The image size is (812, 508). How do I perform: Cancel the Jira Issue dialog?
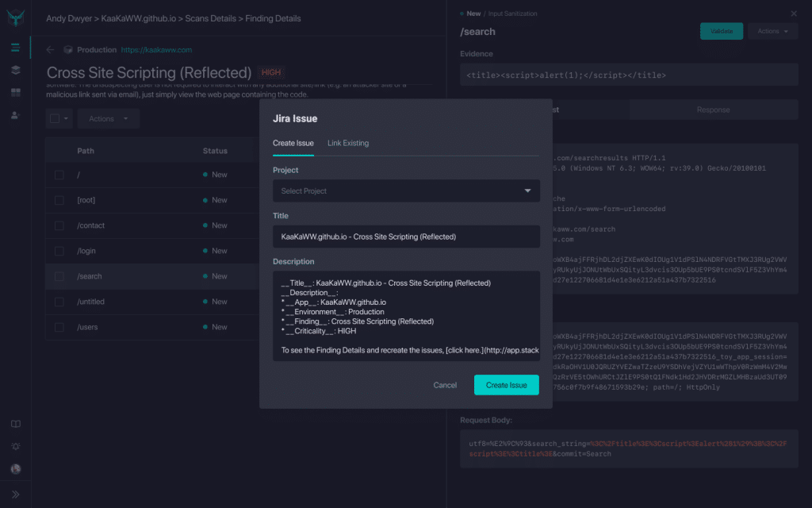(445, 385)
